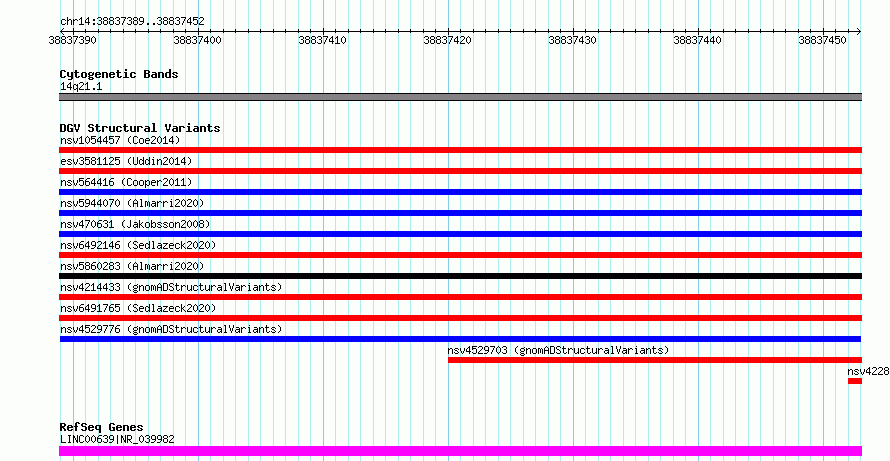Click the chr14:38837389..38837452 region label
890x461 pixels.
coord(132,22)
